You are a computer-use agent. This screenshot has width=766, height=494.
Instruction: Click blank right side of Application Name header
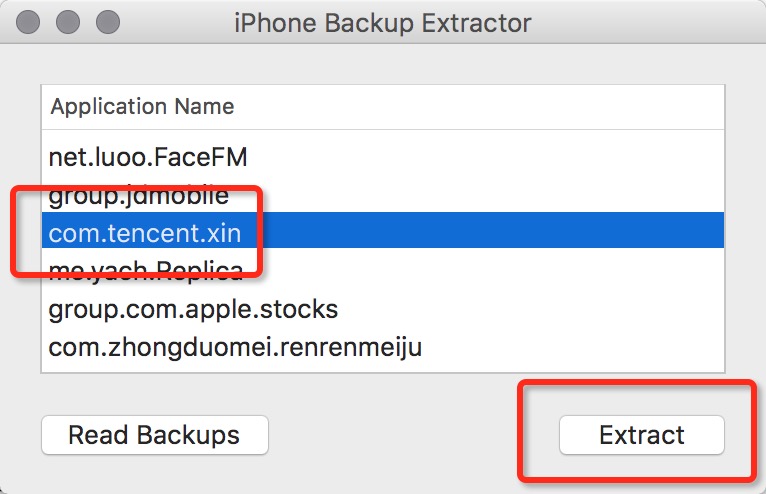pyautogui.click(x=550, y=106)
